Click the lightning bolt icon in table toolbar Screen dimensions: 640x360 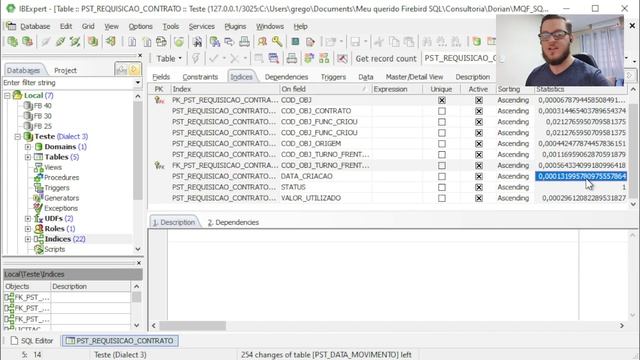tap(196, 58)
